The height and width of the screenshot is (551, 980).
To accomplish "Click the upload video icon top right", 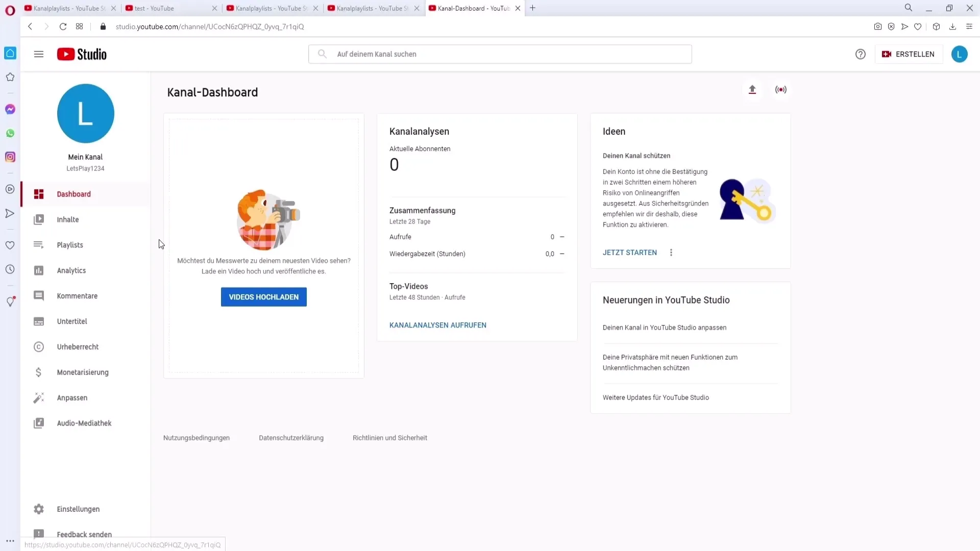I will point(752,89).
